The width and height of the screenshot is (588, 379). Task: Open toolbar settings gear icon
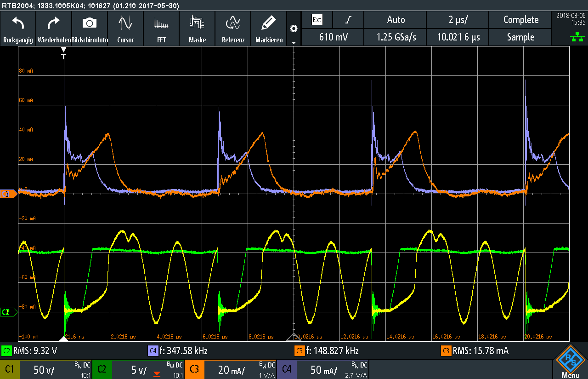click(294, 29)
